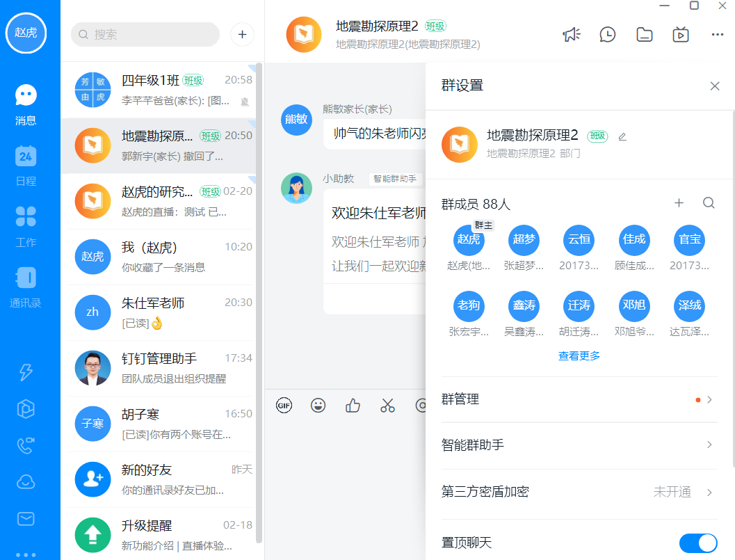Viewport: 735px width, 560px height.
Task: Click the 搜索 search field
Action: click(145, 34)
